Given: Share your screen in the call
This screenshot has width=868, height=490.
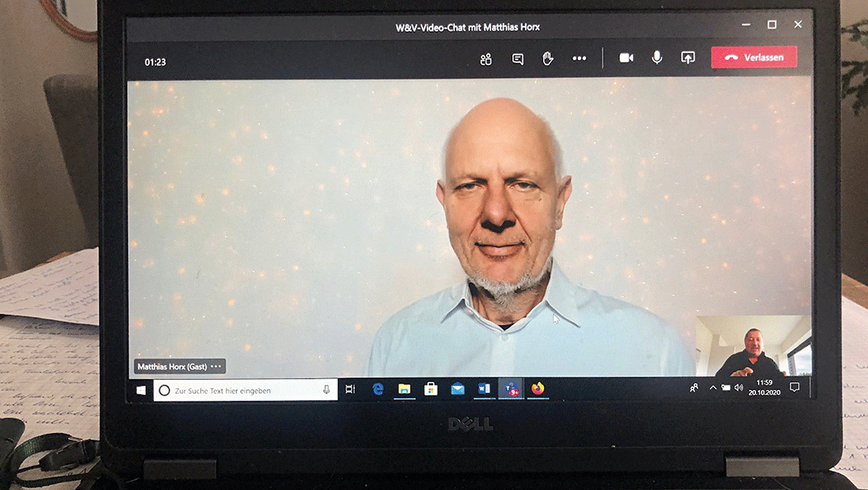Looking at the screenshot, I should [x=688, y=58].
